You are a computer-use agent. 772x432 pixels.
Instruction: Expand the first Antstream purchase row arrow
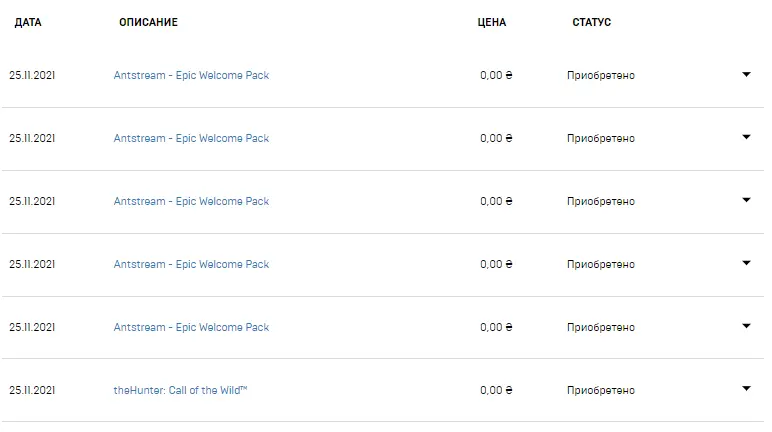point(746,74)
